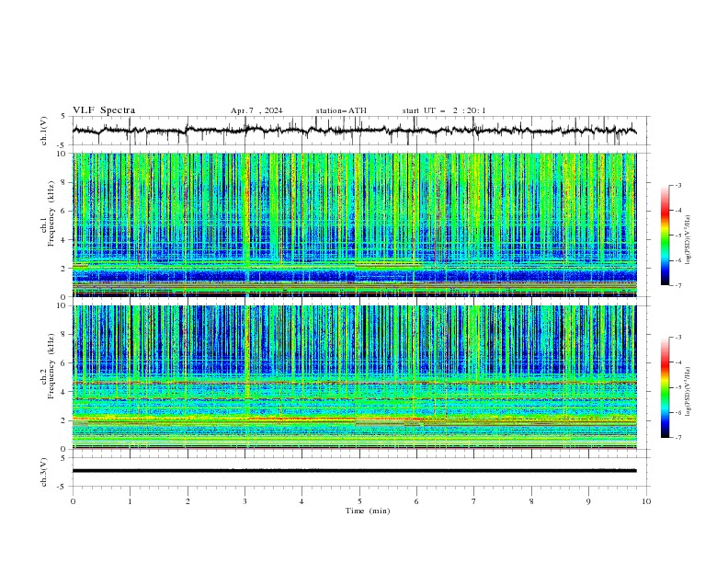
Task: Click the "4" tick on the time axis
Action: coord(301,501)
